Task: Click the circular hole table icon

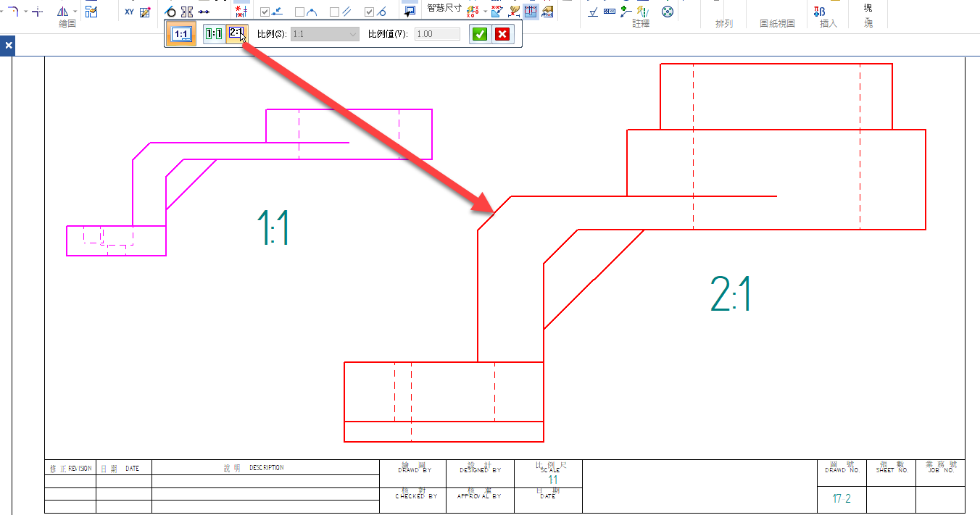Action: [x=668, y=12]
